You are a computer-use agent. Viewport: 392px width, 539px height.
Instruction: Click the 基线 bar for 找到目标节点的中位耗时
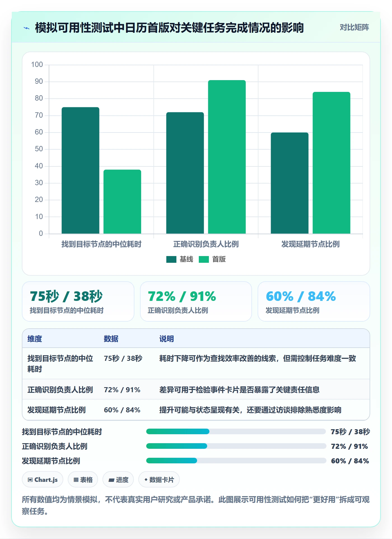point(80,170)
